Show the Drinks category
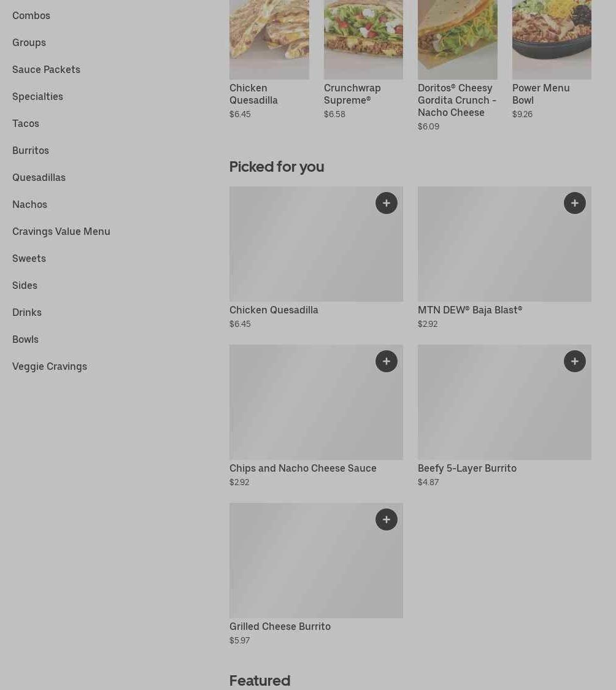616x690 pixels. pos(27,312)
